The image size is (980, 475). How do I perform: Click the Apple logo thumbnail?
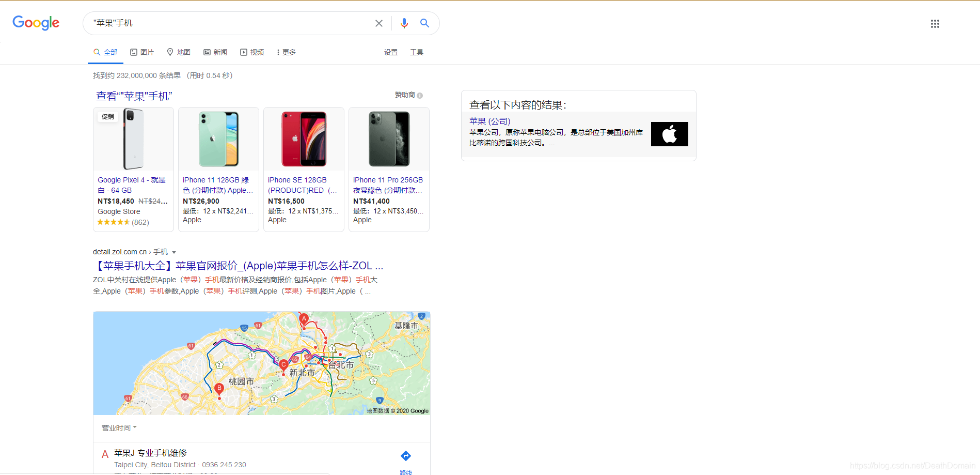[669, 134]
